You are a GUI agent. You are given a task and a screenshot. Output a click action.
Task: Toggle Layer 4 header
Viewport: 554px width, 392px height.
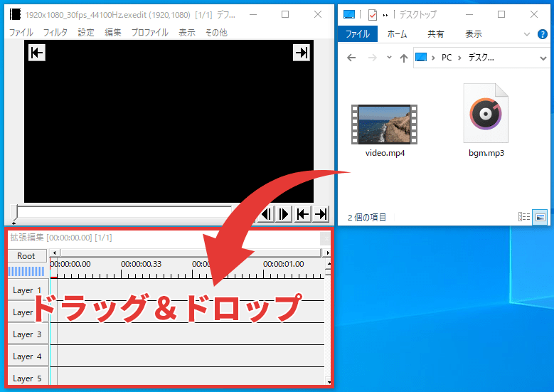tap(28, 356)
